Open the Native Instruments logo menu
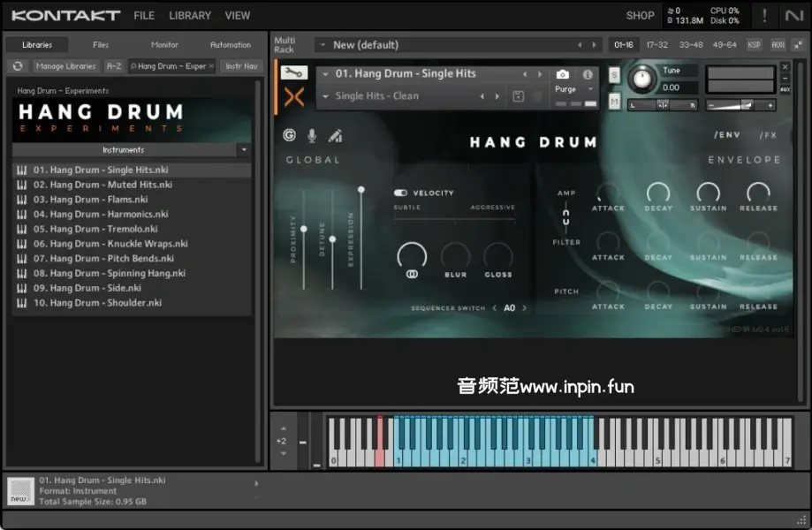The width and height of the screenshot is (812, 530). (793, 15)
